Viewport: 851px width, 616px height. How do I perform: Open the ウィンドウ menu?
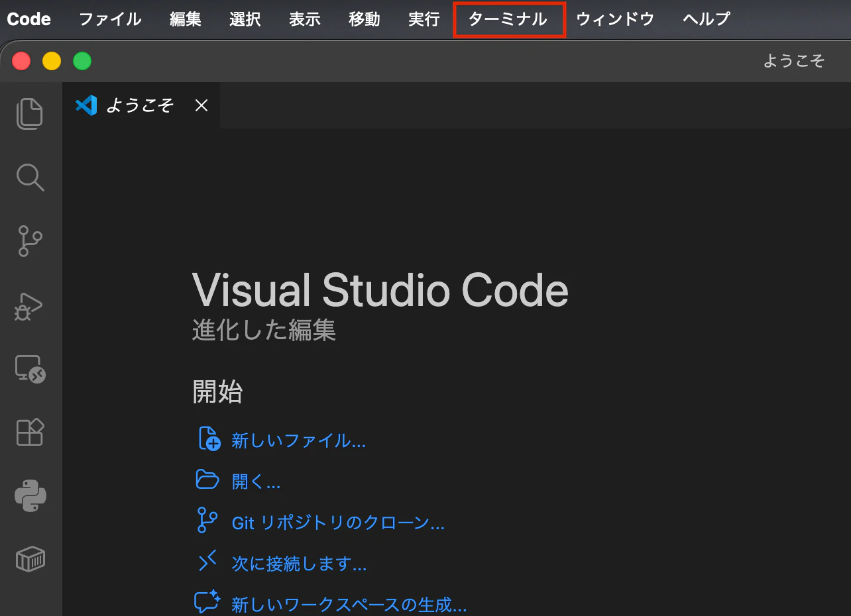pos(615,19)
